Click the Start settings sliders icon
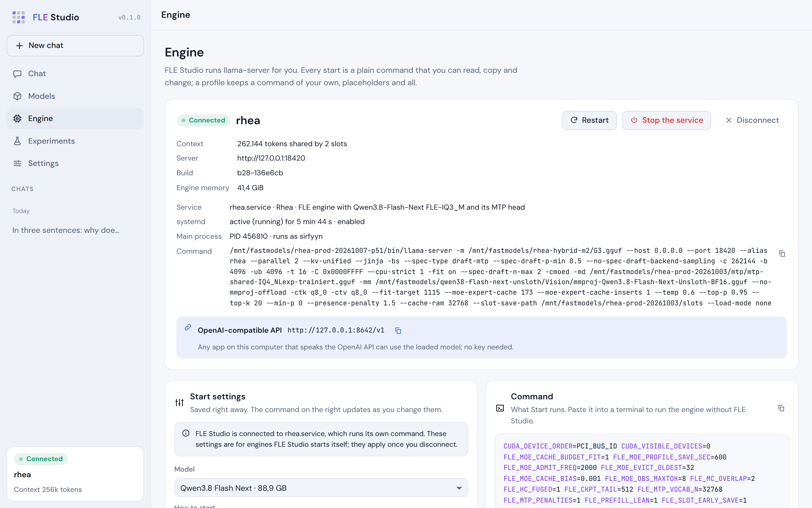 (180, 402)
